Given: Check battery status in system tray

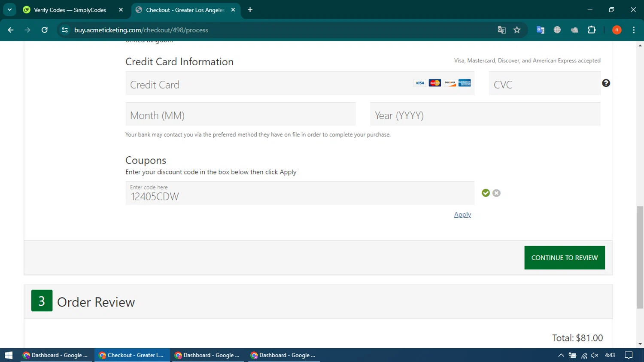Looking at the screenshot, I should tap(572, 355).
